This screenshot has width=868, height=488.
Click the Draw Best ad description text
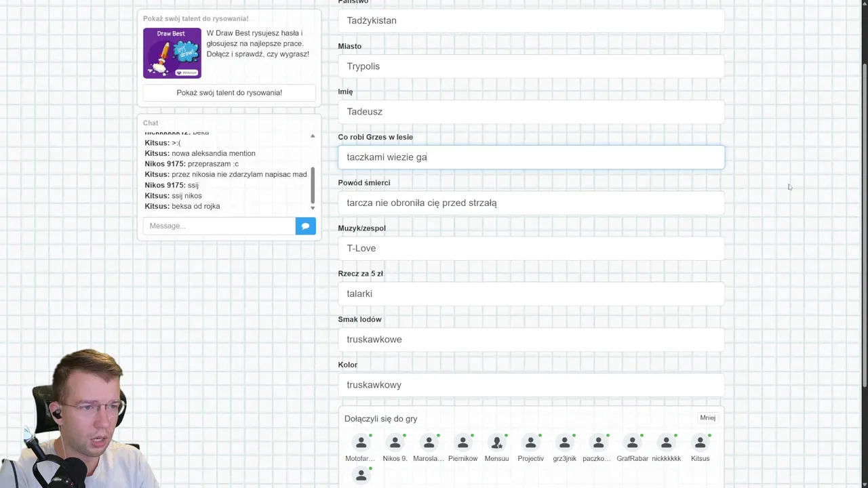[x=258, y=43]
